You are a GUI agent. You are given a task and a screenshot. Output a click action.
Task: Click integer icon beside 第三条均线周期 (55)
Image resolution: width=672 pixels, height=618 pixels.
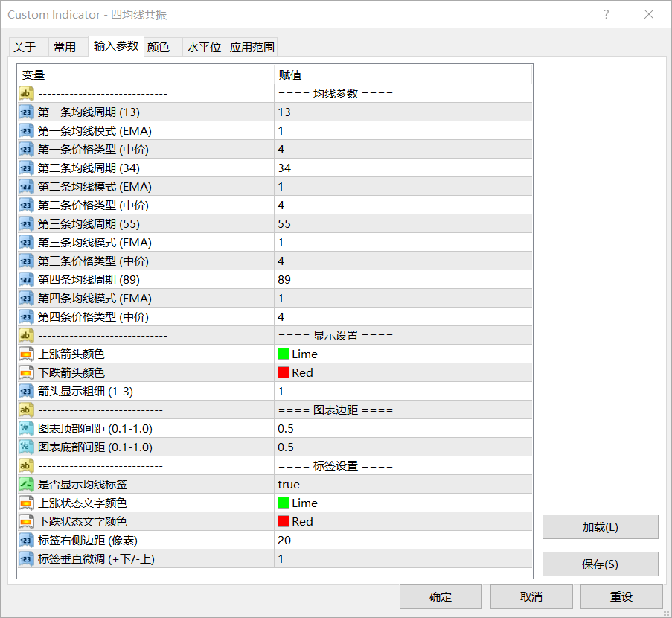pyautogui.click(x=26, y=224)
